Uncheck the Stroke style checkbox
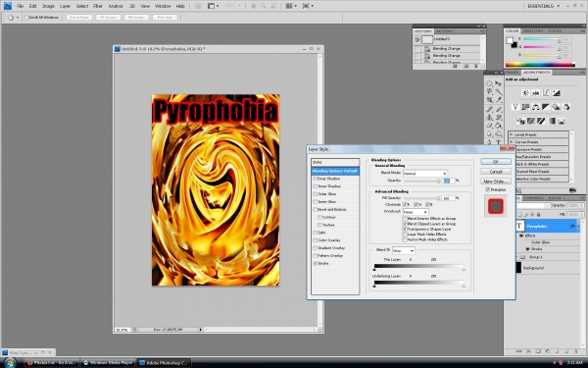 coord(315,264)
